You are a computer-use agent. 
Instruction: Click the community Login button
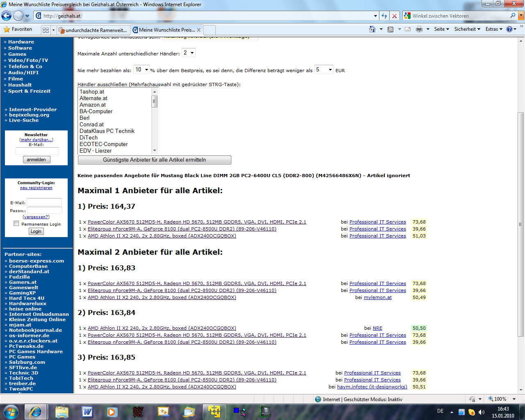point(36,231)
